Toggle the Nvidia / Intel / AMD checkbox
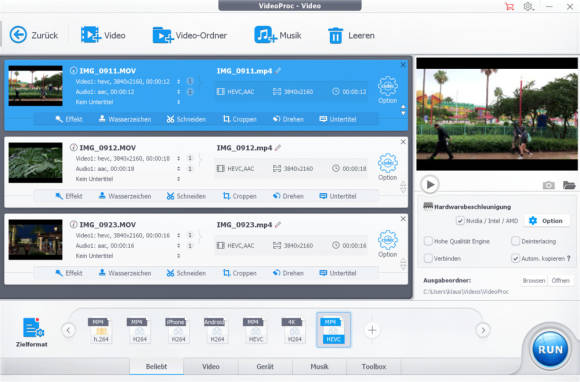The width and height of the screenshot is (580, 382). click(460, 221)
